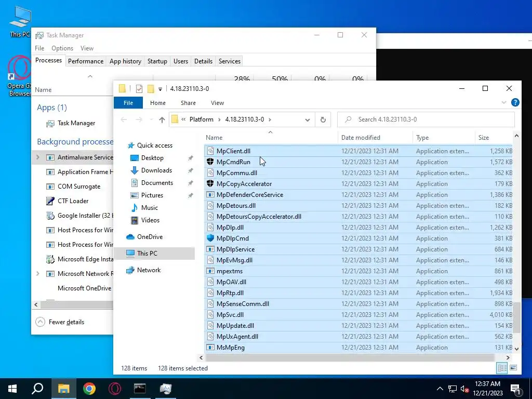Launch Google Chrome from the taskbar
Viewport: 532px width, 399px height.
coord(89,389)
